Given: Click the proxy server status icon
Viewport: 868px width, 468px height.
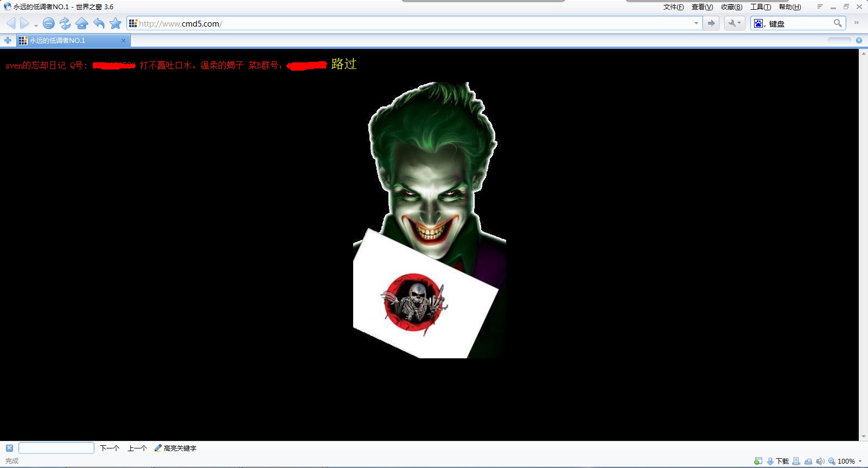Looking at the screenshot, I should click(796, 461).
